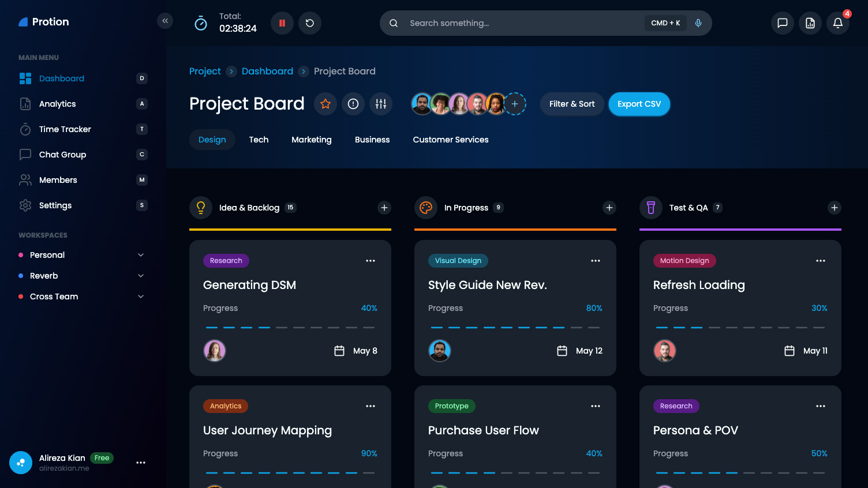Click the Generating DSM progress bar
Screen dimensions: 868x488
click(x=290, y=327)
